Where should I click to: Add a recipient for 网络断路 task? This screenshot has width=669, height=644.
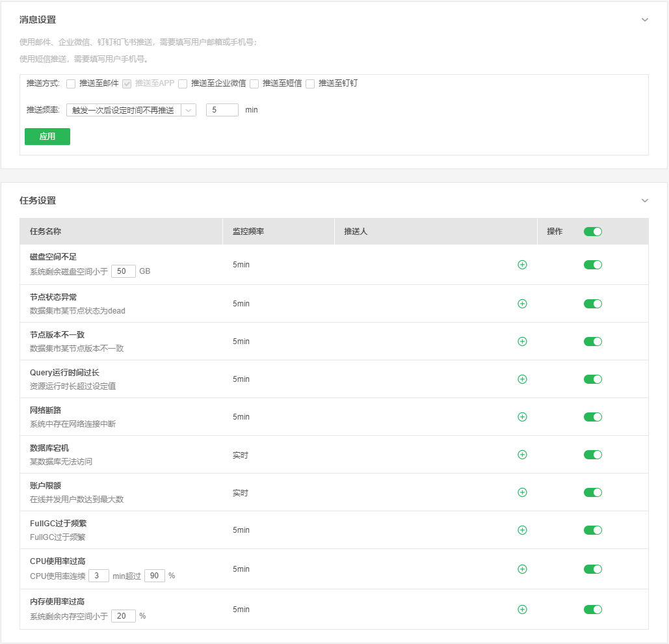coord(522,417)
